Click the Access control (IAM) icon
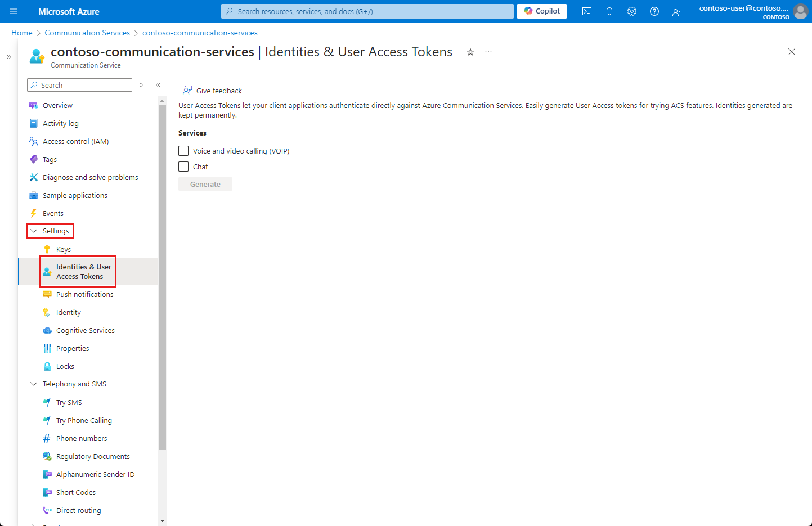 34,141
